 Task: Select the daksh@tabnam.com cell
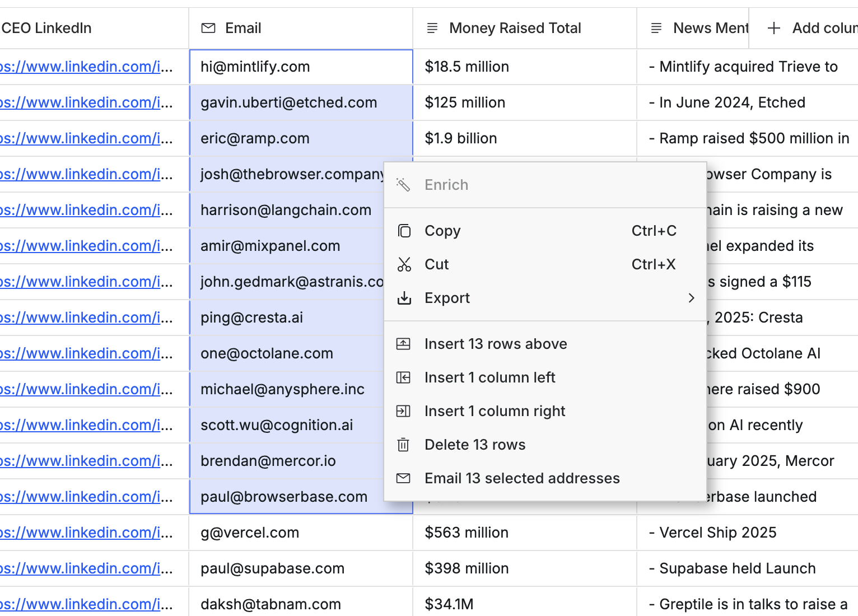point(301,603)
